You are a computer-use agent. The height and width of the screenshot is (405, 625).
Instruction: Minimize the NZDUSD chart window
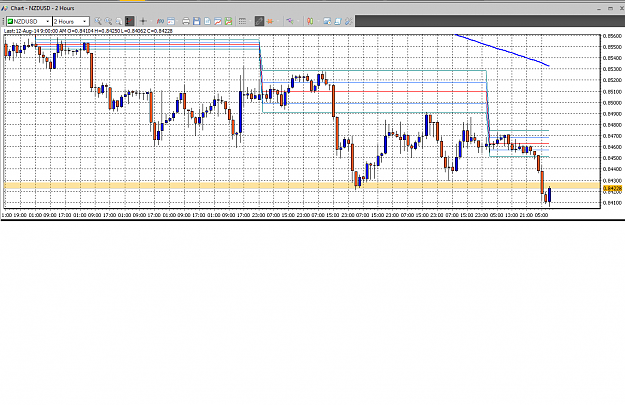pos(599,8)
